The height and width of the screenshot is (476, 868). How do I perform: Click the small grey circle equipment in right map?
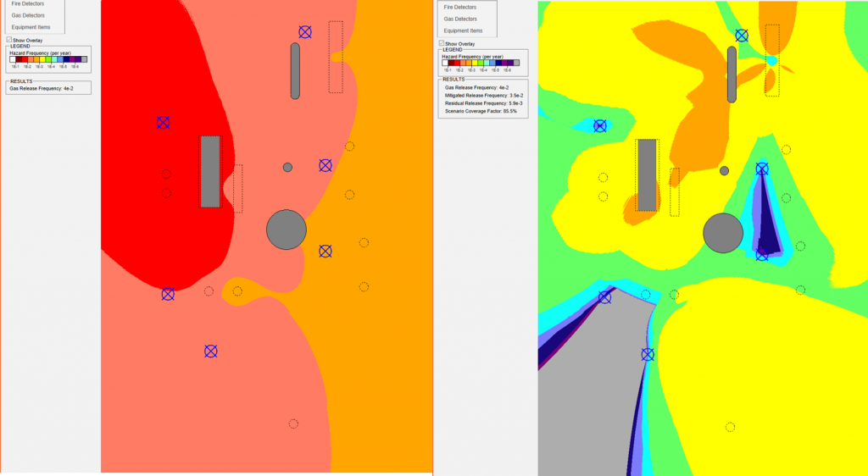pos(724,170)
